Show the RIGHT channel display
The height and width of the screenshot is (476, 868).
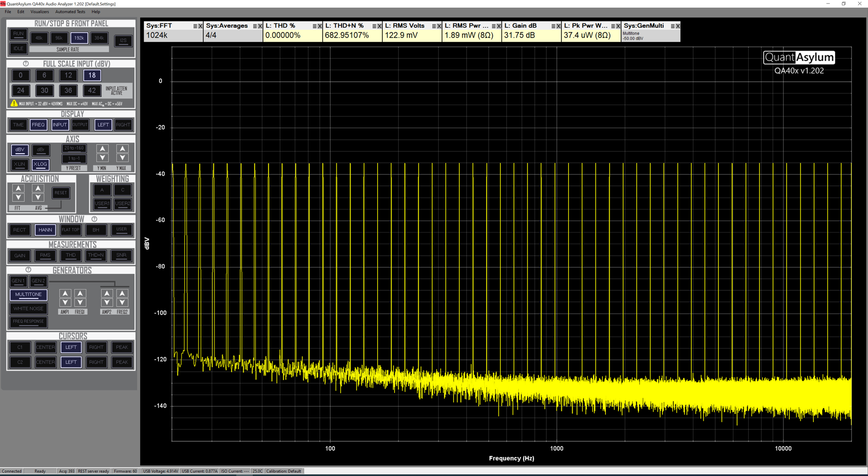click(x=123, y=125)
